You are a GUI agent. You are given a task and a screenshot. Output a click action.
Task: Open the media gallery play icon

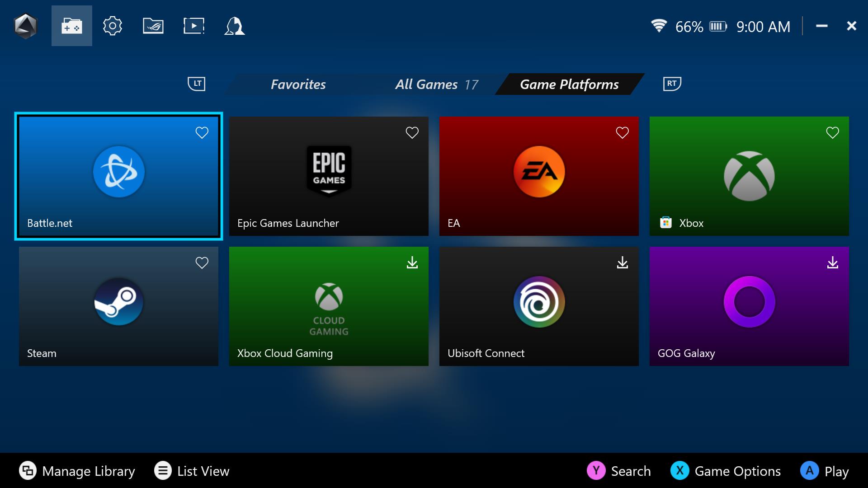point(194,26)
